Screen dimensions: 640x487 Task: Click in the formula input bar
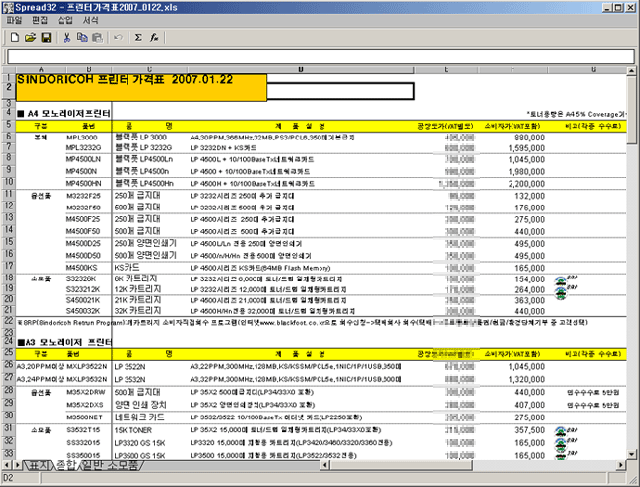tap(320, 57)
